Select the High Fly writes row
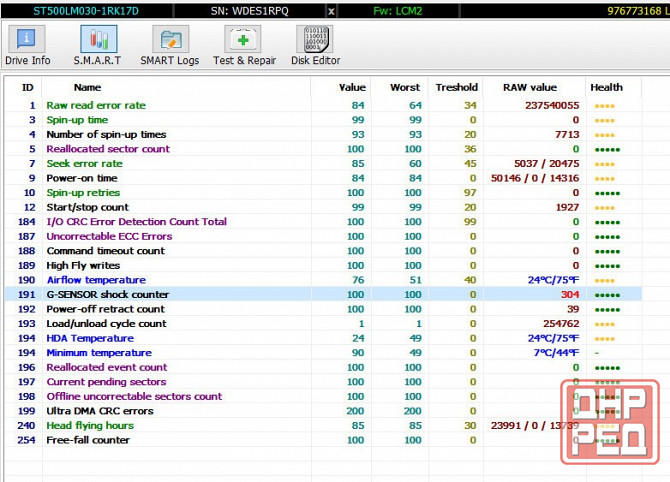670x482 pixels. tap(323, 265)
